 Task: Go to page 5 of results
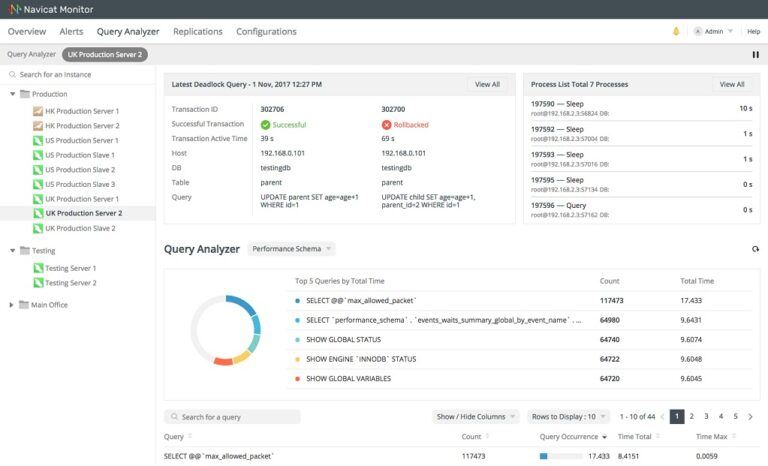[x=735, y=417]
